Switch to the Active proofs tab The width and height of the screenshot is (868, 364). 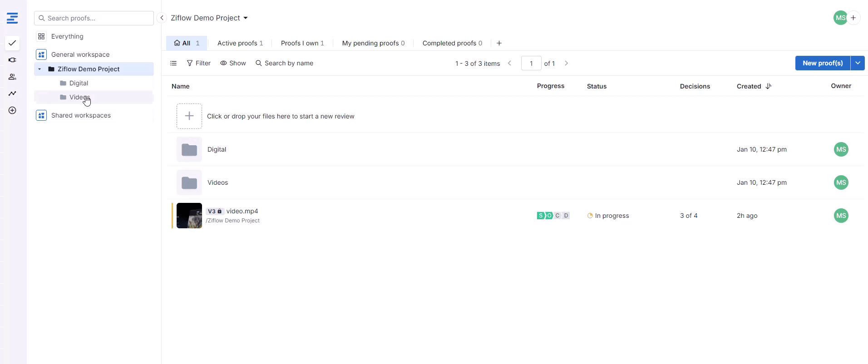pos(240,43)
